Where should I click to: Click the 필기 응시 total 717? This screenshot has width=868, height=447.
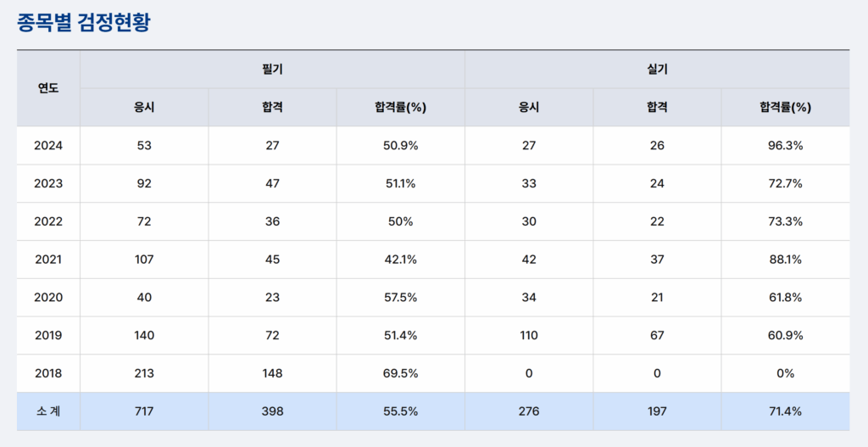pos(144,411)
